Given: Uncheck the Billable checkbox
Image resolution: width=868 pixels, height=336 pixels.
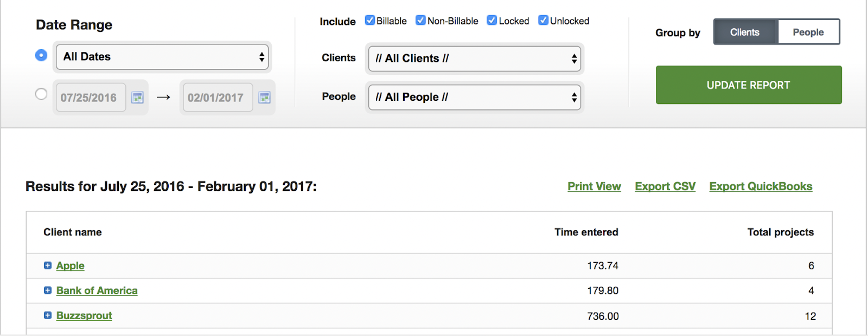Looking at the screenshot, I should click(370, 21).
